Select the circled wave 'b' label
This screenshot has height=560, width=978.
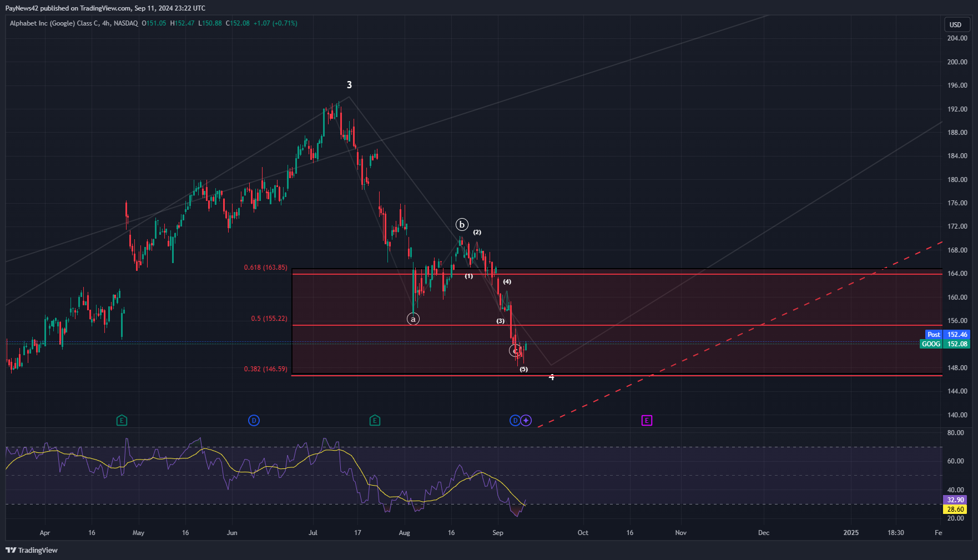coord(462,224)
